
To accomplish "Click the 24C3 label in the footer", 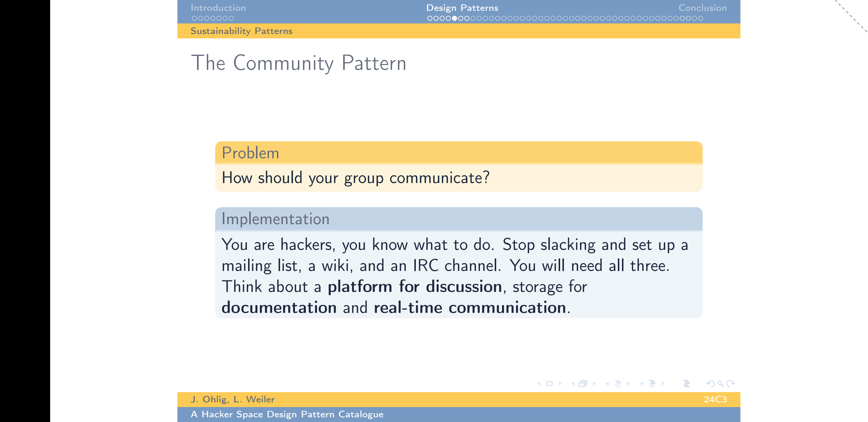I will (x=715, y=399).
